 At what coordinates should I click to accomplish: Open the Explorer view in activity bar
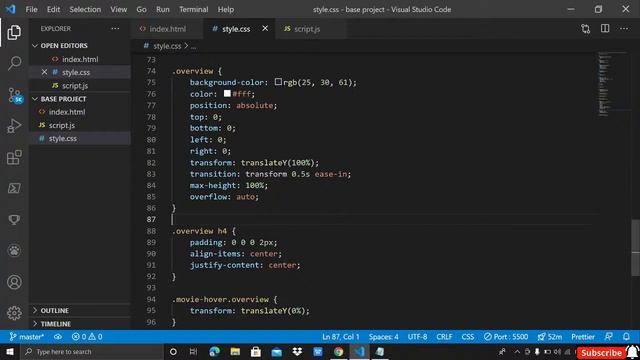click(14, 32)
